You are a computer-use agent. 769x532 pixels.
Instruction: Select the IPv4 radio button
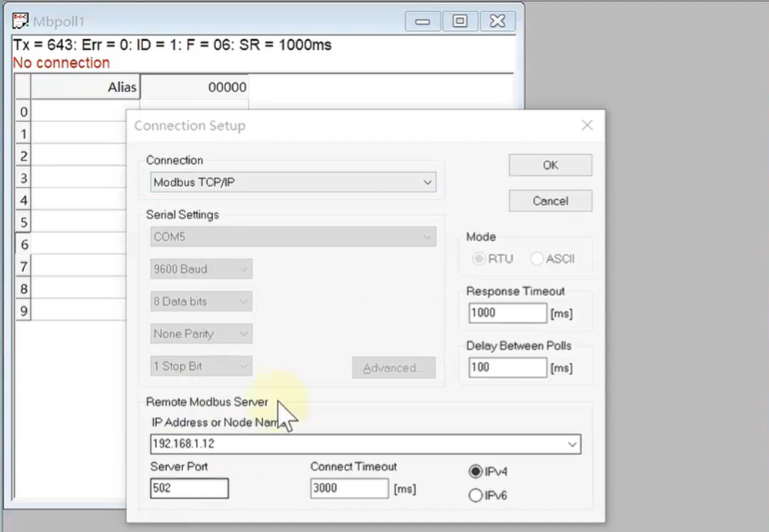click(475, 471)
